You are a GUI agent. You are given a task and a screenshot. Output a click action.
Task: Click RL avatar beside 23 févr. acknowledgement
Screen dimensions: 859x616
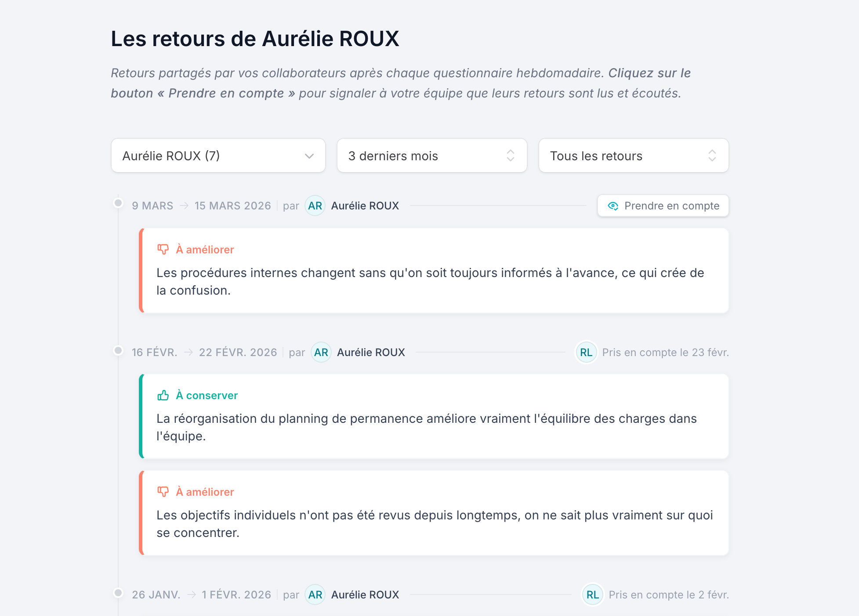click(x=586, y=353)
